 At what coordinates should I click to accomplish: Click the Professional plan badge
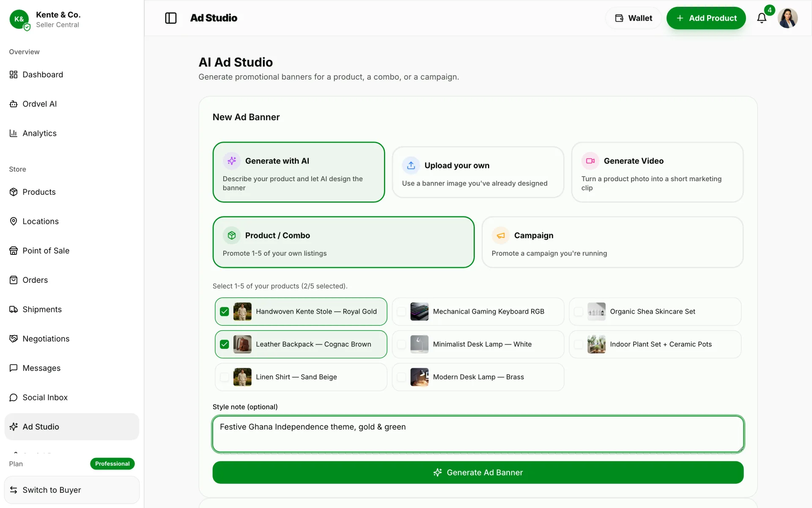pos(112,464)
